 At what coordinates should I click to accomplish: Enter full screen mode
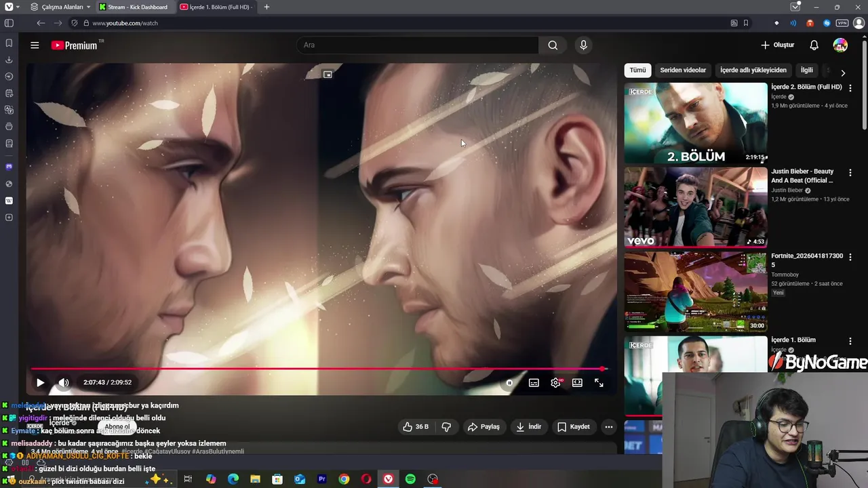599,383
